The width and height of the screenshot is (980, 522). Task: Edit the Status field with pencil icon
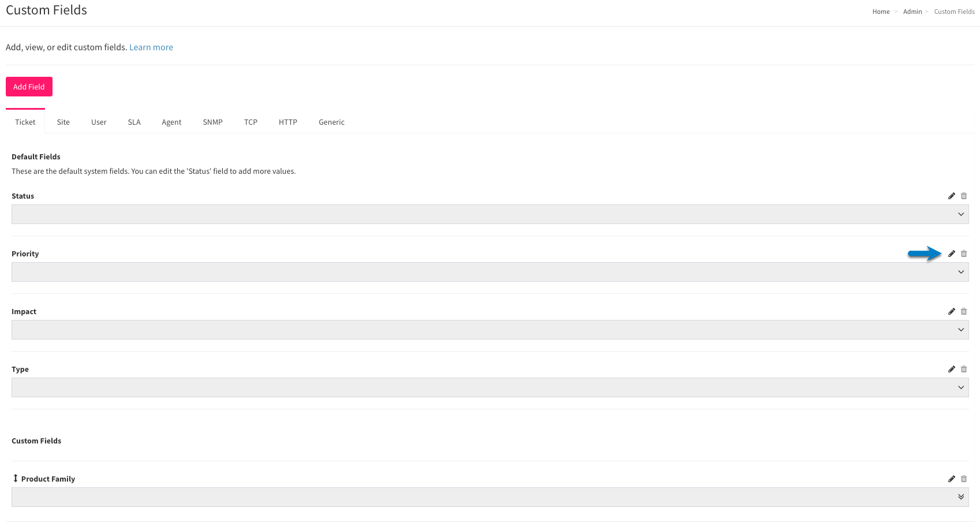(x=952, y=196)
